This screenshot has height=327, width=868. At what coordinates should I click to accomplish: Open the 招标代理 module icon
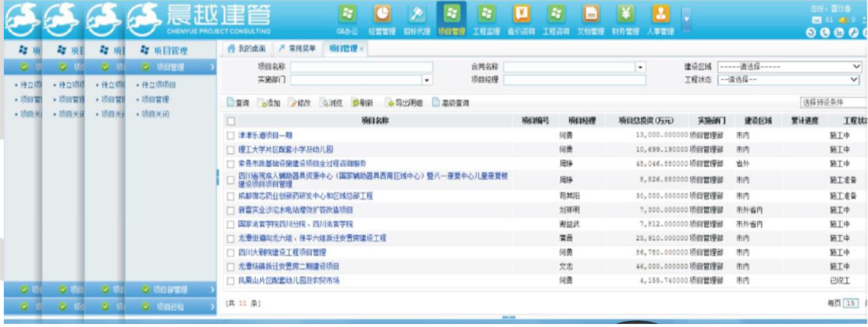(416, 14)
